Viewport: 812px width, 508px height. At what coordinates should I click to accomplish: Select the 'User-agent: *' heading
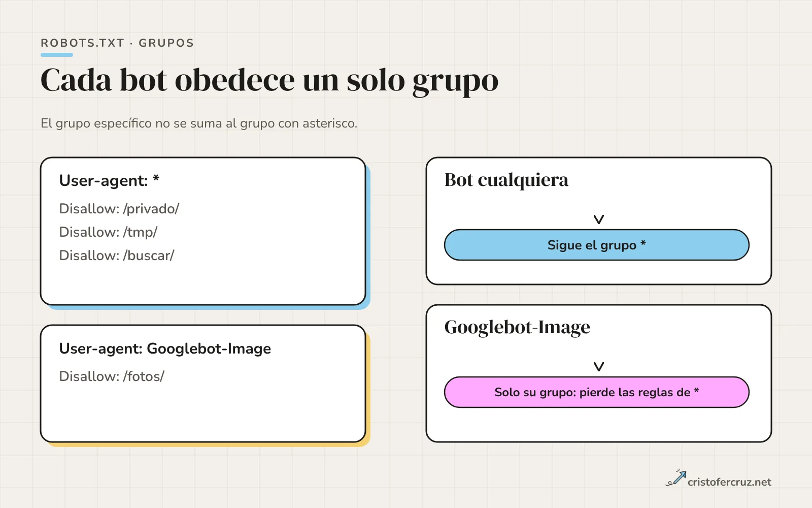pos(109,180)
